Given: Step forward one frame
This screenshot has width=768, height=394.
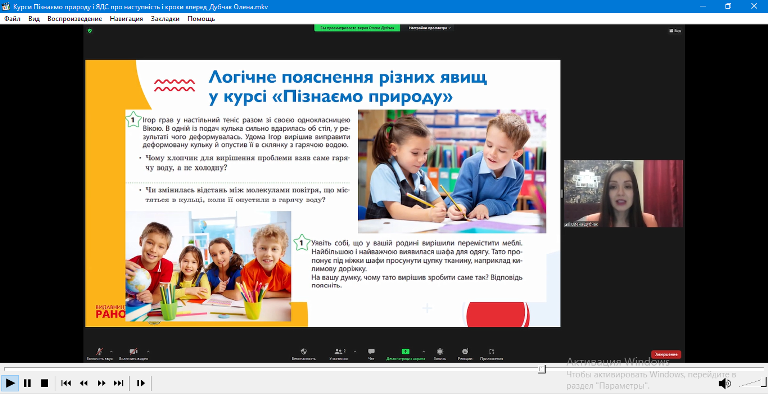Looking at the screenshot, I should point(141,383).
